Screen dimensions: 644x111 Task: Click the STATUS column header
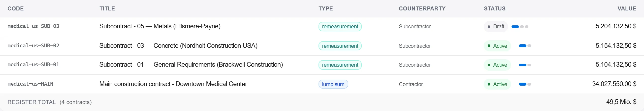[x=494, y=8]
